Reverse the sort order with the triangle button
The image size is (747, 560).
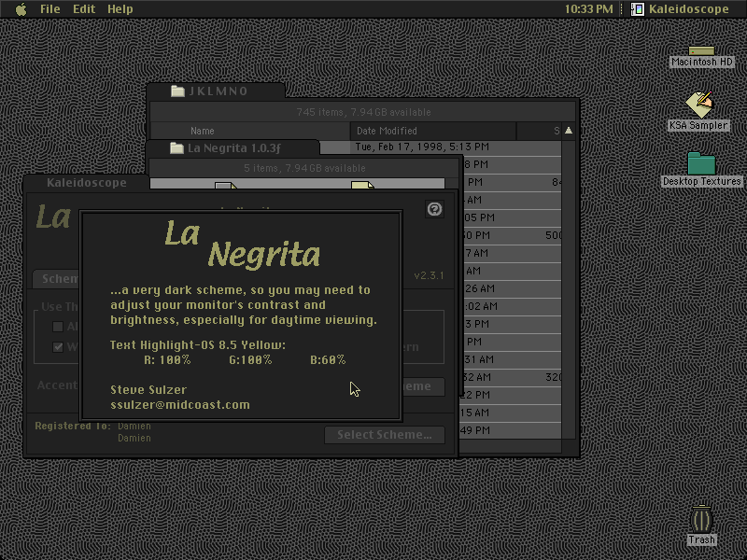pyautogui.click(x=569, y=131)
